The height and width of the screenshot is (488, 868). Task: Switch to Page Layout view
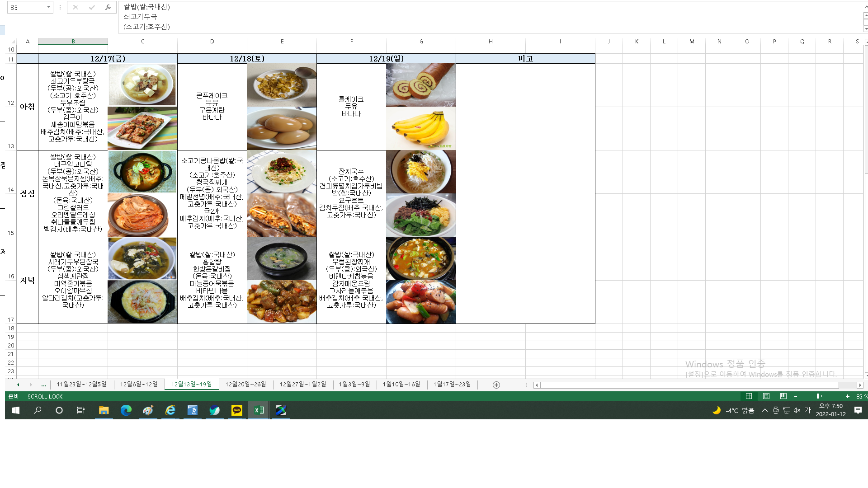766,396
